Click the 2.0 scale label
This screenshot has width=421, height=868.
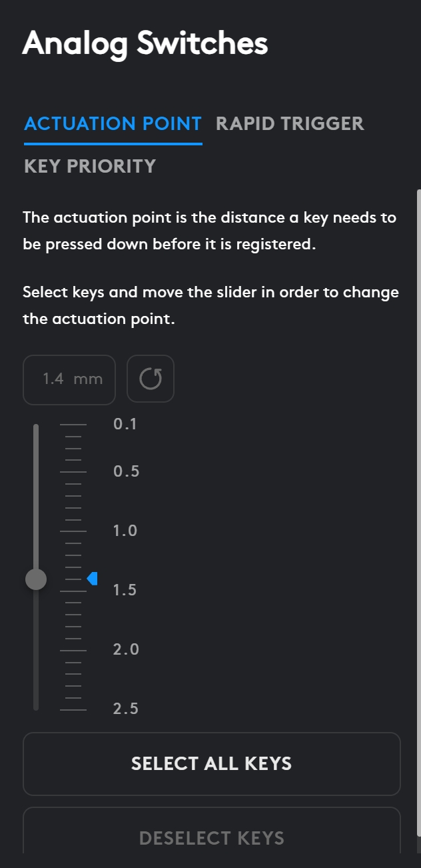coord(126,649)
